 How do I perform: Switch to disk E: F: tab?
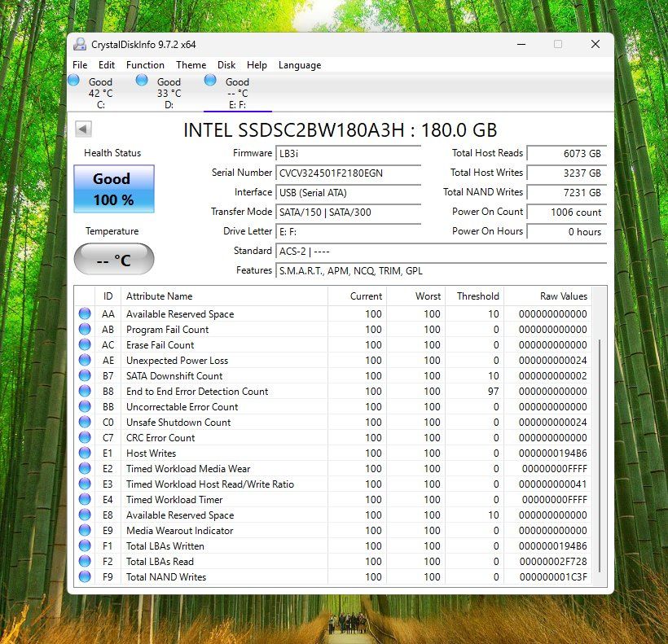(x=237, y=93)
